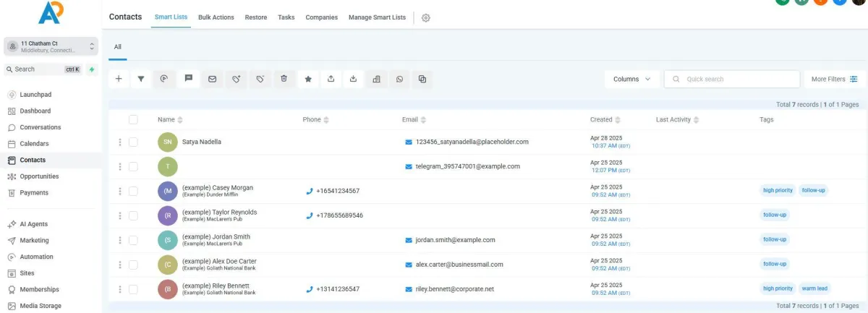Click the sidebar Search box

point(43,69)
